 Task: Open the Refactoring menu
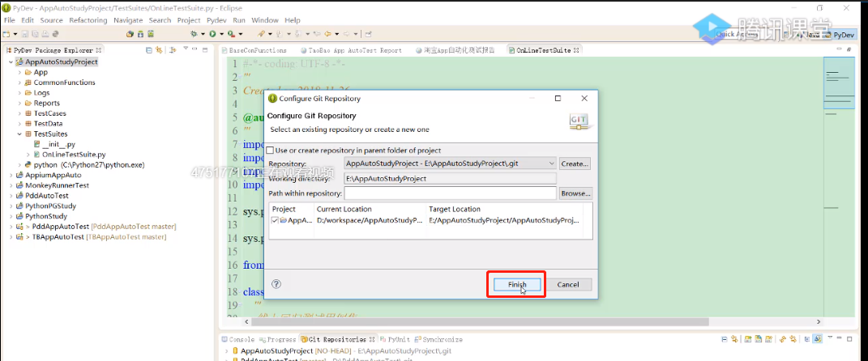(88, 20)
